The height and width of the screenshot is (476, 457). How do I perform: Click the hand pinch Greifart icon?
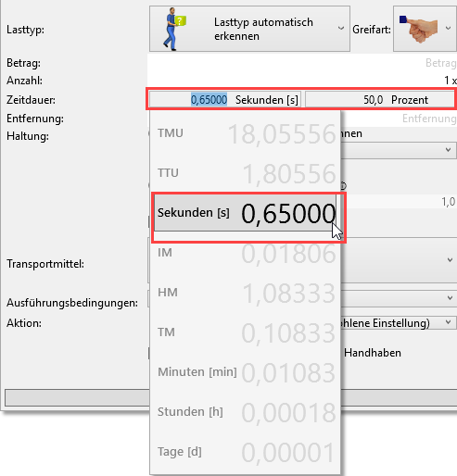coord(420,29)
